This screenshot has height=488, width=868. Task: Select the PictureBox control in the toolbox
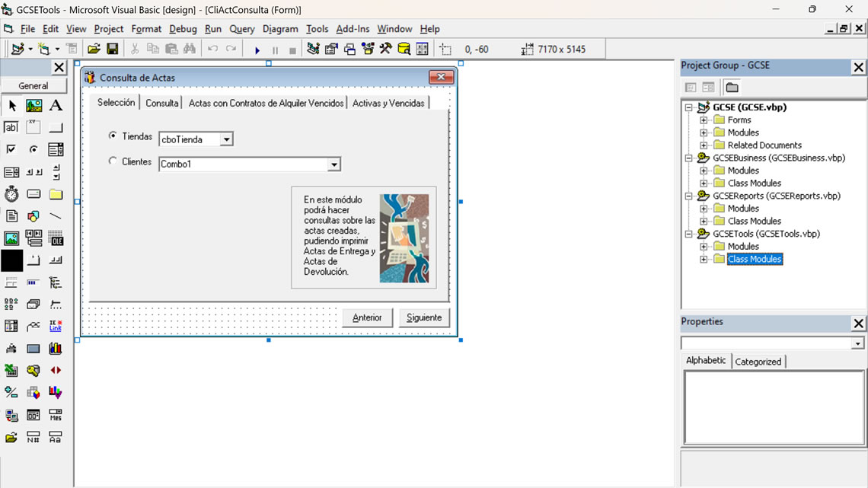[x=34, y=105]
